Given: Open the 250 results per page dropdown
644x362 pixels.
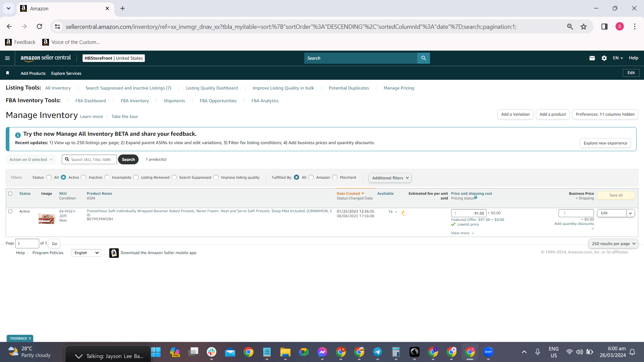Looking at the screenshot, I should coord(613,244).
